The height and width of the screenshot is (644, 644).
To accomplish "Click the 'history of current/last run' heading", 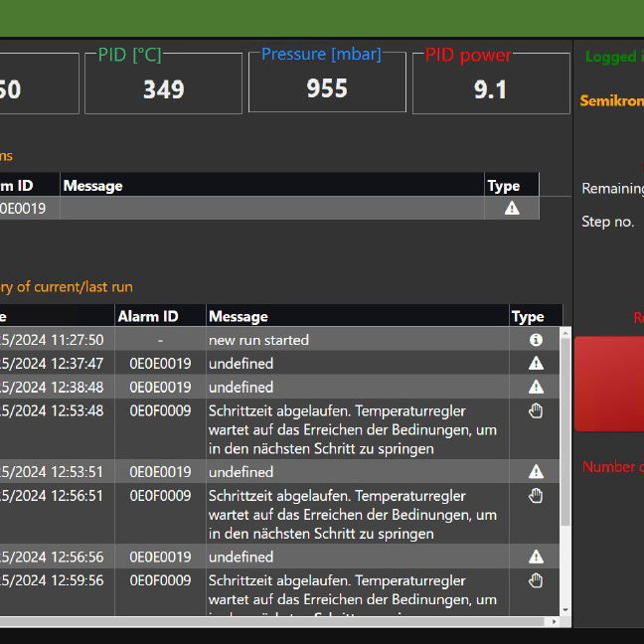I will (67, 286).
